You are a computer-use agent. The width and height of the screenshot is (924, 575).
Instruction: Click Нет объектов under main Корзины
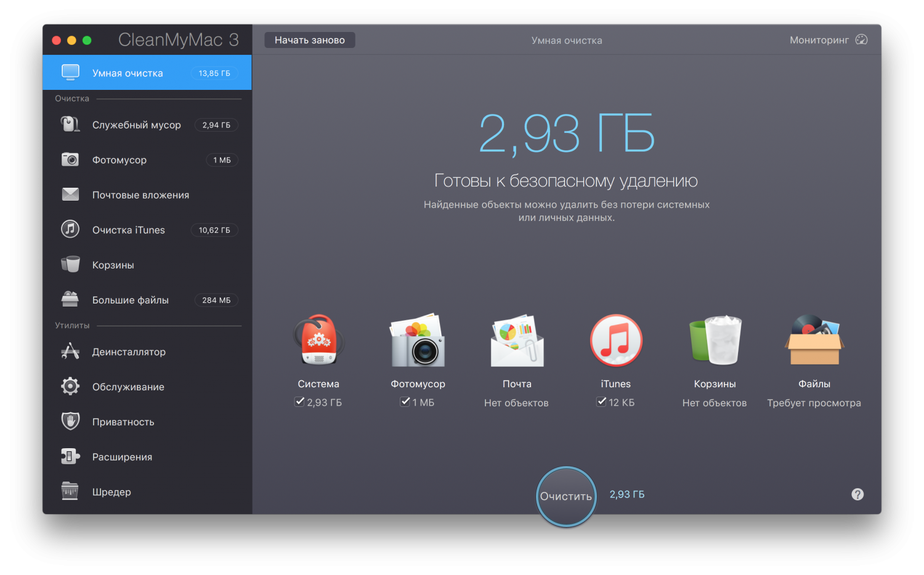(715, 403)
